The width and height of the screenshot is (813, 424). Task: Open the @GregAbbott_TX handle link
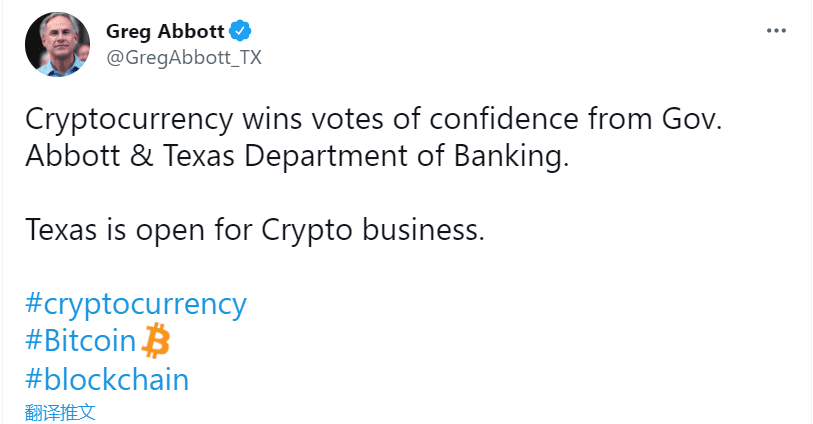[x=184, y=58]
